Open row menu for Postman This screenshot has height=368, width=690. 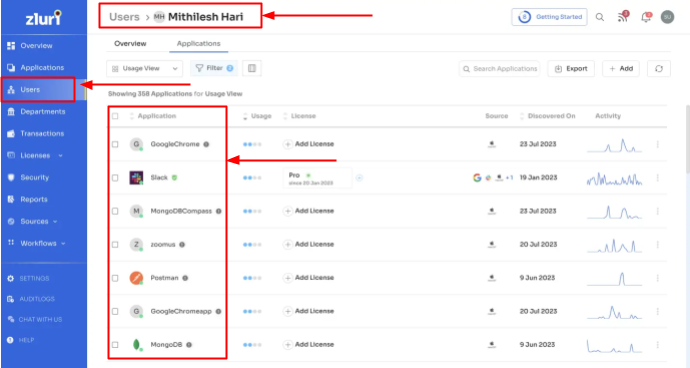pyautogui.click(x=658, y=278)
